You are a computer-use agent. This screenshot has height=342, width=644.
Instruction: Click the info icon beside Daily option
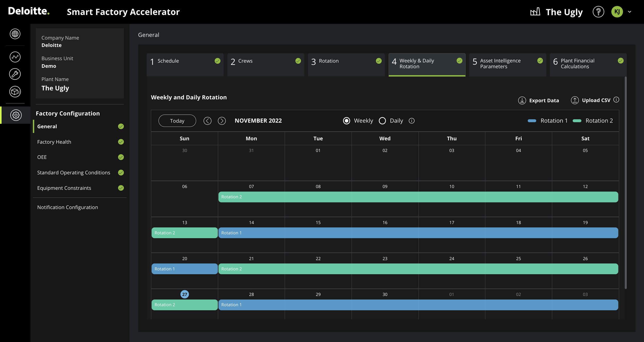click(412, 121)
